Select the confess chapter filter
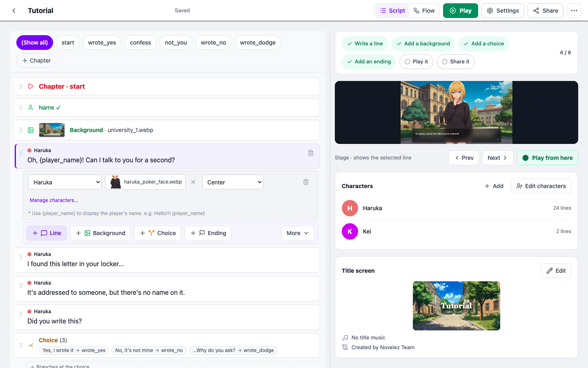The width and height of the screenshot is (588, 368). pyautogui.click(x=140, y=43)
